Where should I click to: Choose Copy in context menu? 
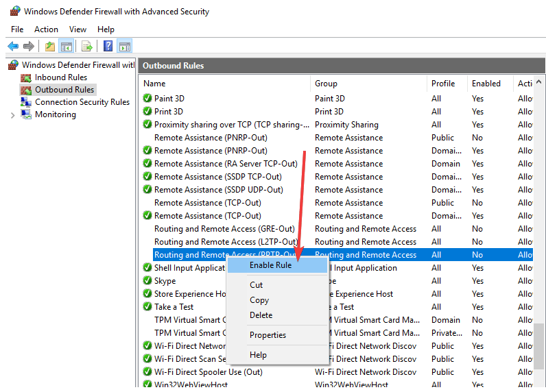[x=277, y=300]
